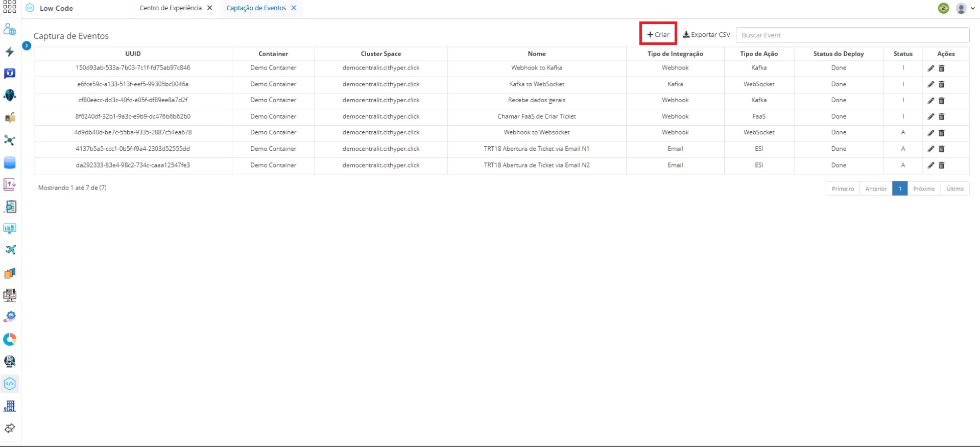
Task: Sort by Status do Deploy column header
Action: tap(839, 54)
